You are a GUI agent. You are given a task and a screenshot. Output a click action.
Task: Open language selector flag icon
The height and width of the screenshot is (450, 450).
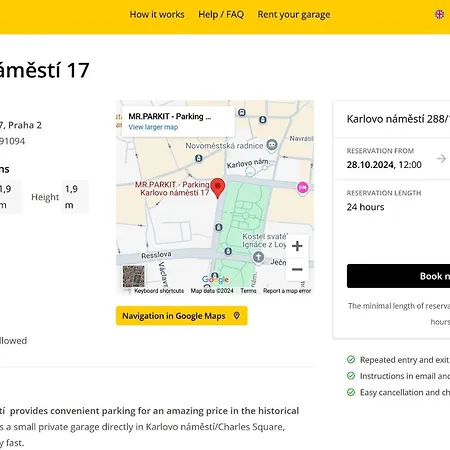tap(439, 14)
